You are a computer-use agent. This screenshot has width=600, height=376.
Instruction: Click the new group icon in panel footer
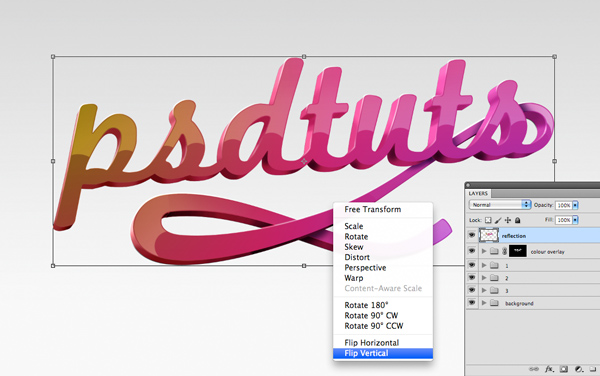pos(593,369)
